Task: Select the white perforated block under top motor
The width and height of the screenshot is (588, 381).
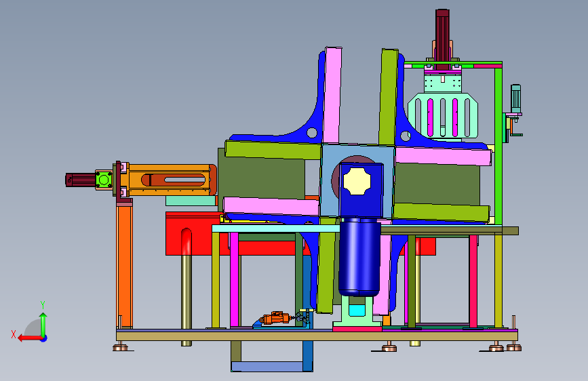Action: 442,83
